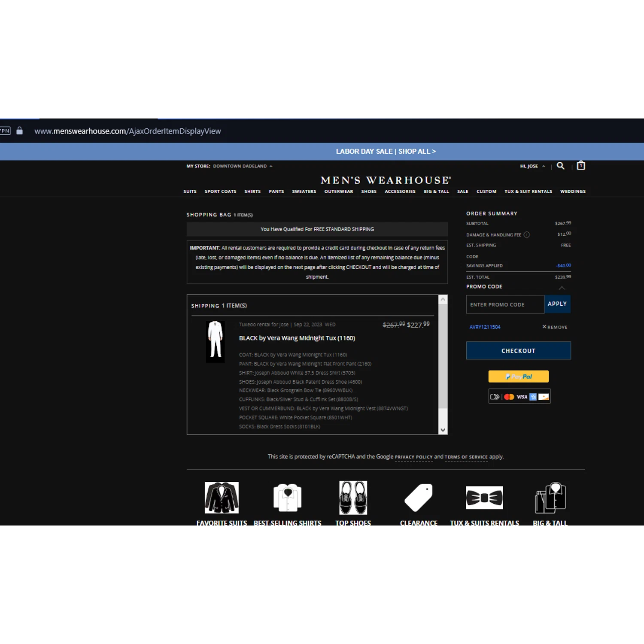
Task: Pay with the PayPal button
Action: [518, 377]
